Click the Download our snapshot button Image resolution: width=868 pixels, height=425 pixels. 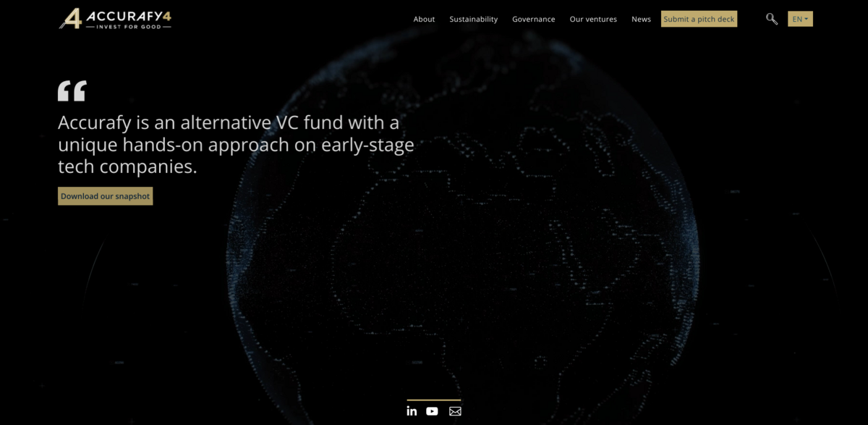coord(105,196)
